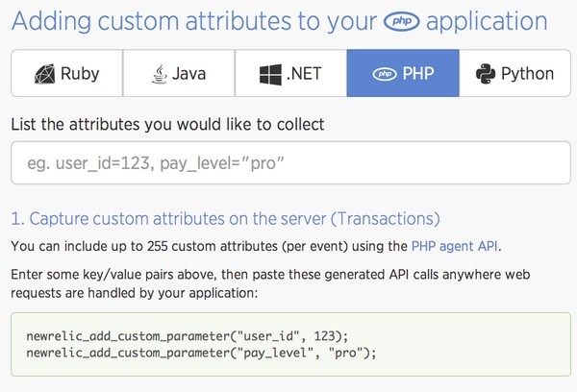Click the 'Adding custom attributes' heading text

click(280, 21)
